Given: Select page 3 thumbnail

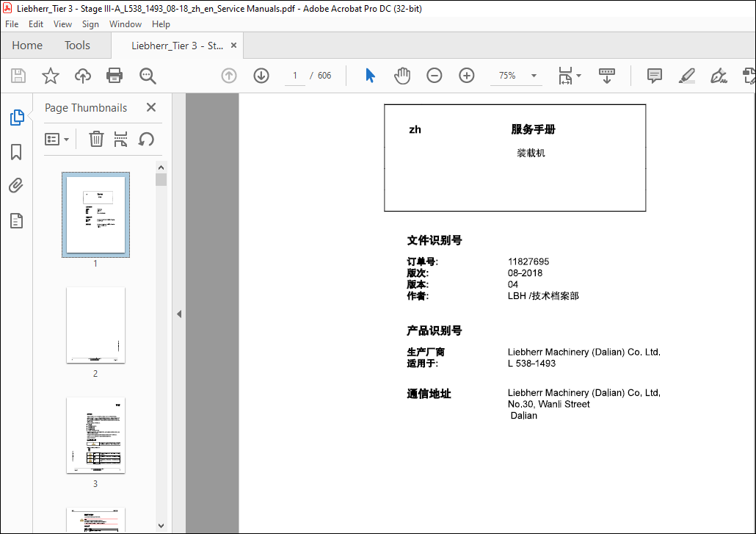Looking at the screenshot, I should point(95,435).
